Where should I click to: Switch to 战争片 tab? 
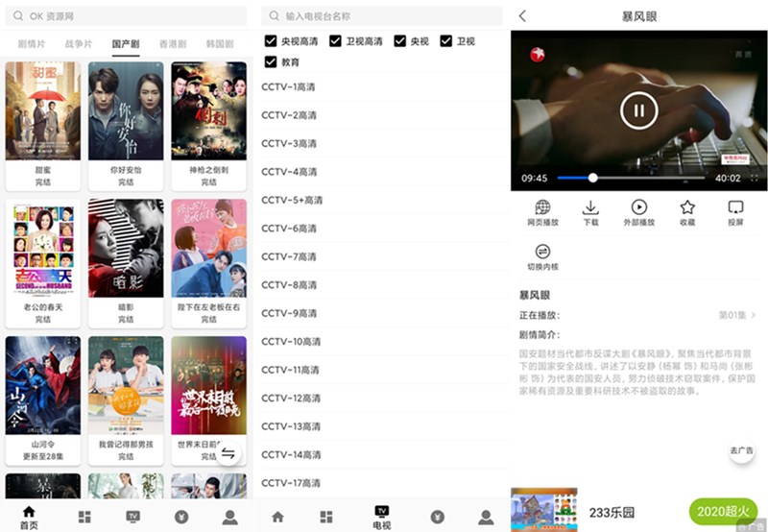click(x=79, y=43)
